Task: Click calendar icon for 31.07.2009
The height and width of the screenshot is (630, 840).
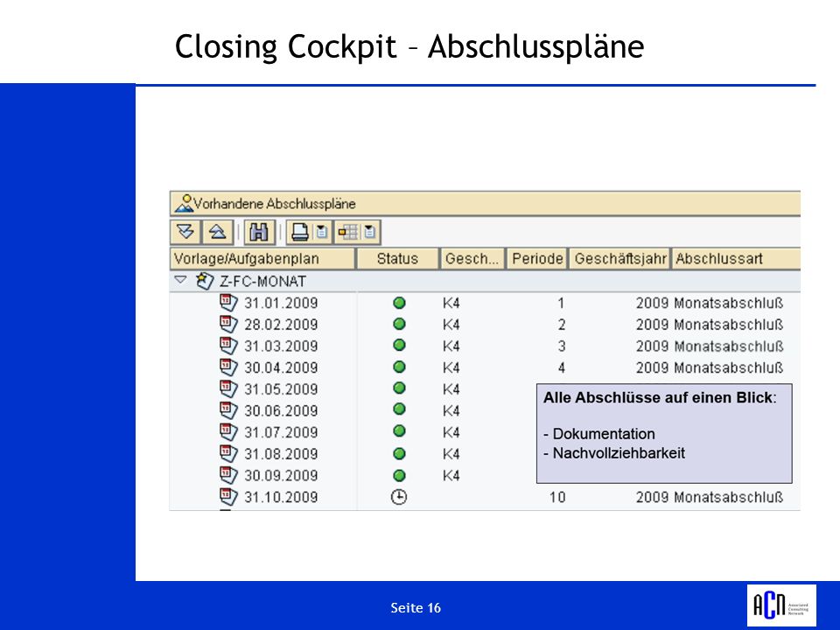Action: click(x=228, y=431)
